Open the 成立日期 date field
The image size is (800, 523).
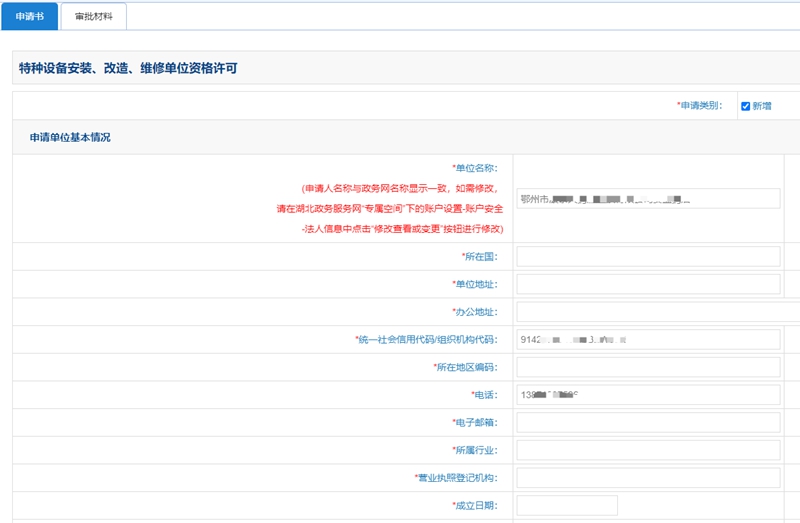pos(567,505)
